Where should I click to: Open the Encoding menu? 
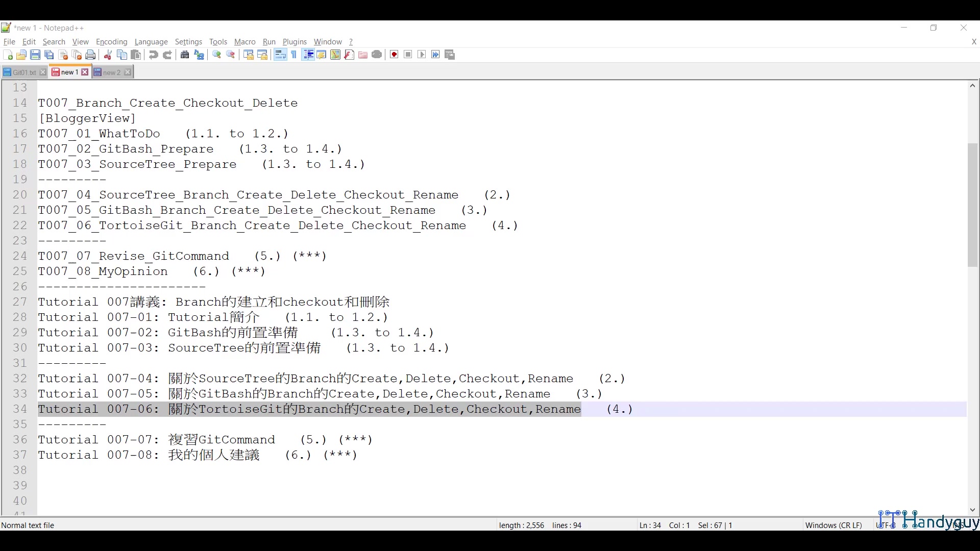111,42
